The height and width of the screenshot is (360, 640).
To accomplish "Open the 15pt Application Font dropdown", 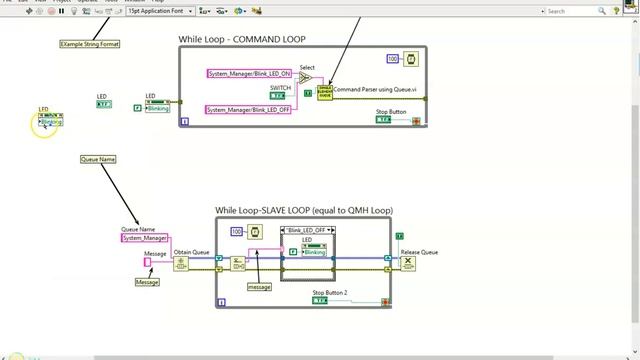I will click(x=160, y=11).
